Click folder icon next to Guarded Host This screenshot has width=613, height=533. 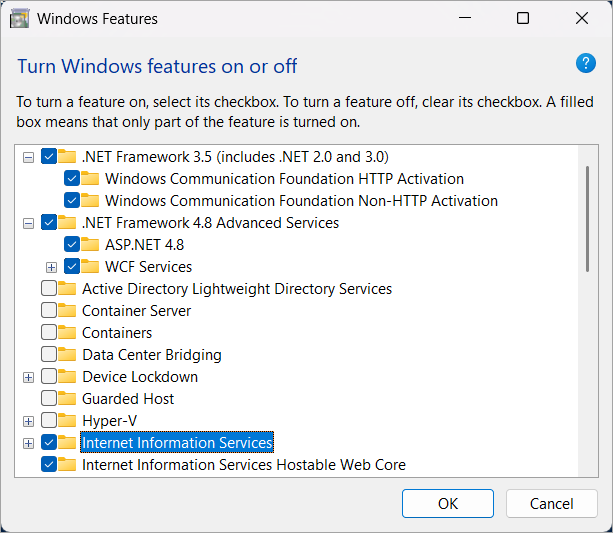tap(67, 398)
